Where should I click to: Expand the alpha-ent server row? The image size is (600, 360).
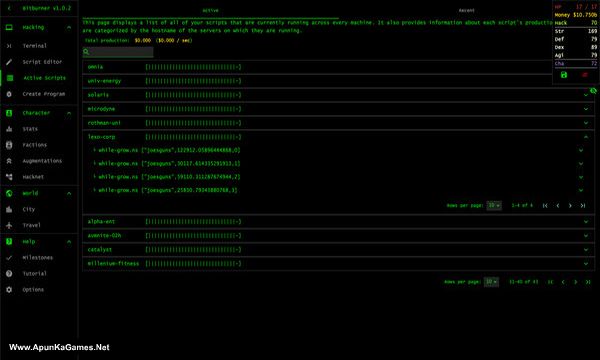[338, 222]
